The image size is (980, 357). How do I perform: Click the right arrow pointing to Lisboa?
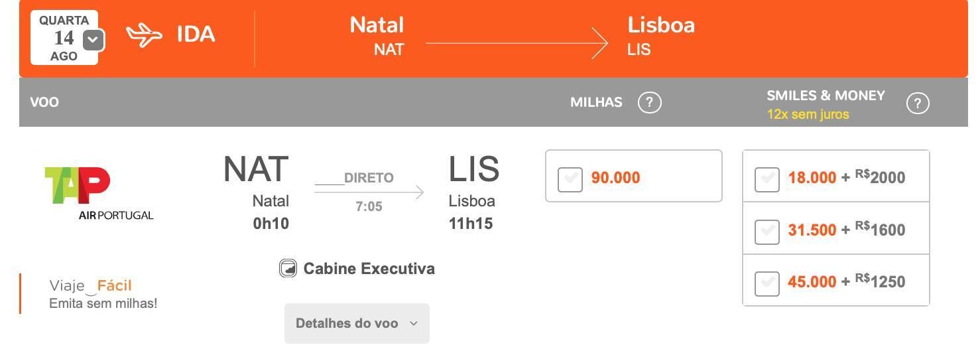[x=517, y=43]
